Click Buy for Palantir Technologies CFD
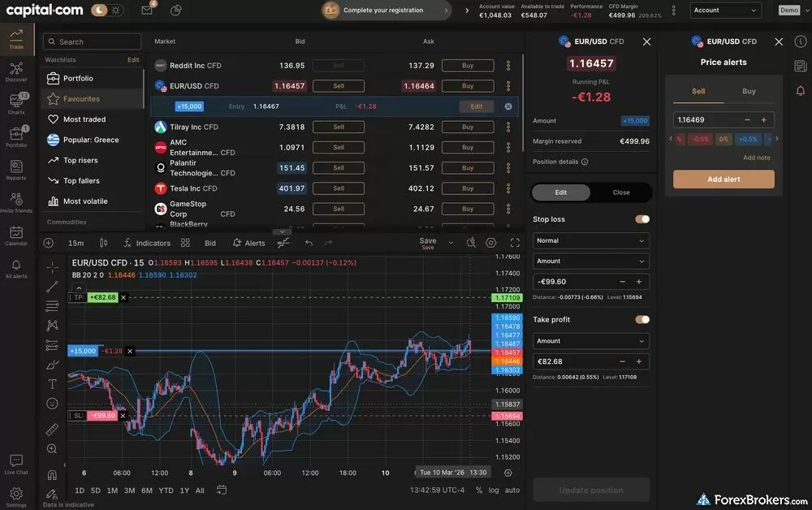This screenshot has width=812, height=510. (x=468, y=168)
